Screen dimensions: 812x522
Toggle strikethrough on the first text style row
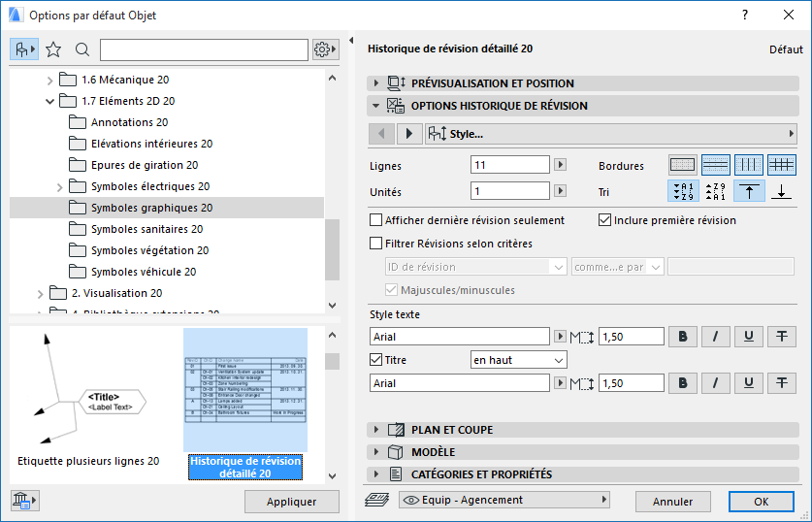782,337
